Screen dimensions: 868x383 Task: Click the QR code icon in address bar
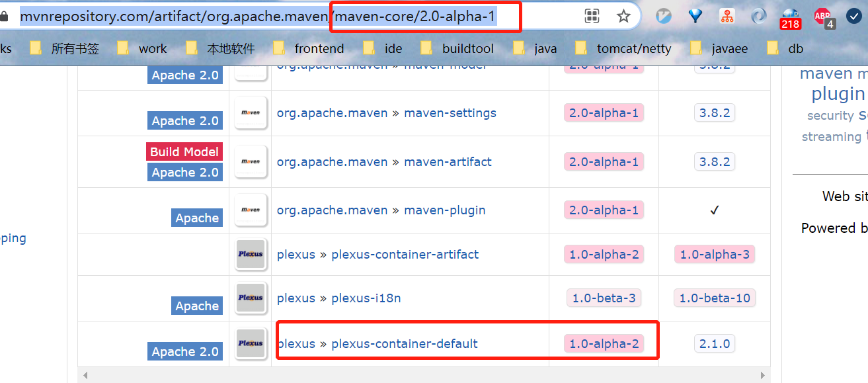pos(592,17)
